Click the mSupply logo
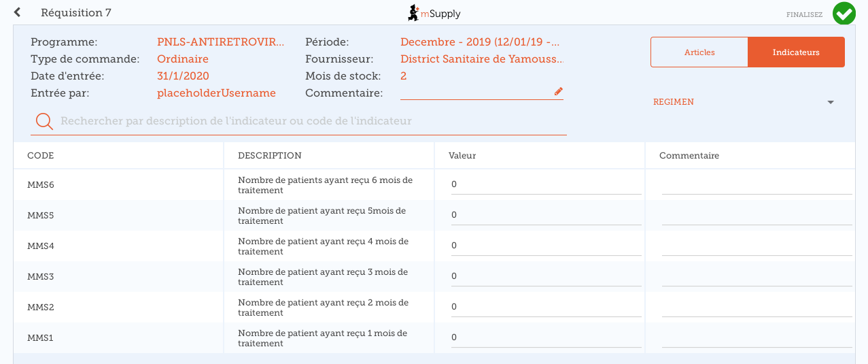This screenshot has height=364, width=868. pos(434,13)
